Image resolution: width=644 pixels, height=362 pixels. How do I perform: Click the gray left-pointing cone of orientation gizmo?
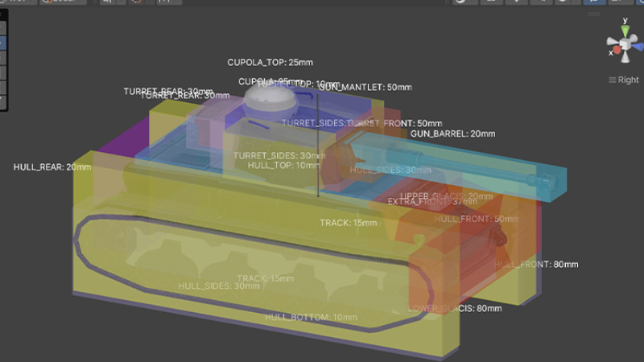(x=613, y=41)
